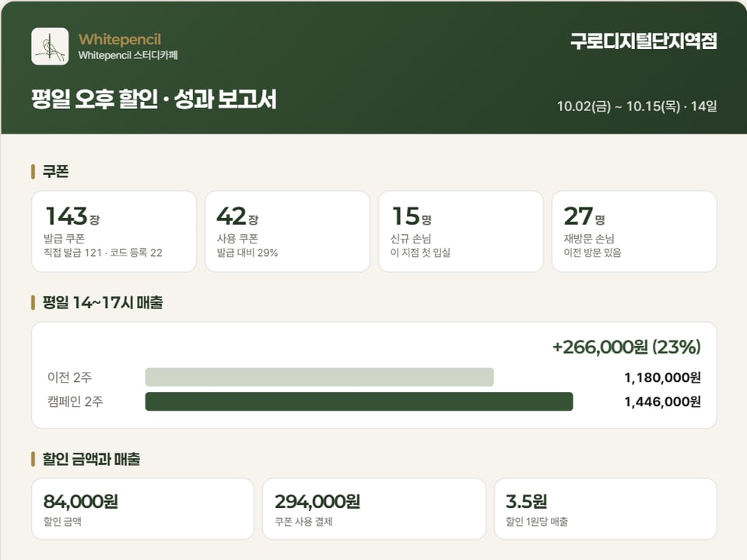The width and height of the screenshot is (747, 560).
Task: Click the report title 평일 오후 할인 · 성과 보고서
Action: click(x=154, y=99)
